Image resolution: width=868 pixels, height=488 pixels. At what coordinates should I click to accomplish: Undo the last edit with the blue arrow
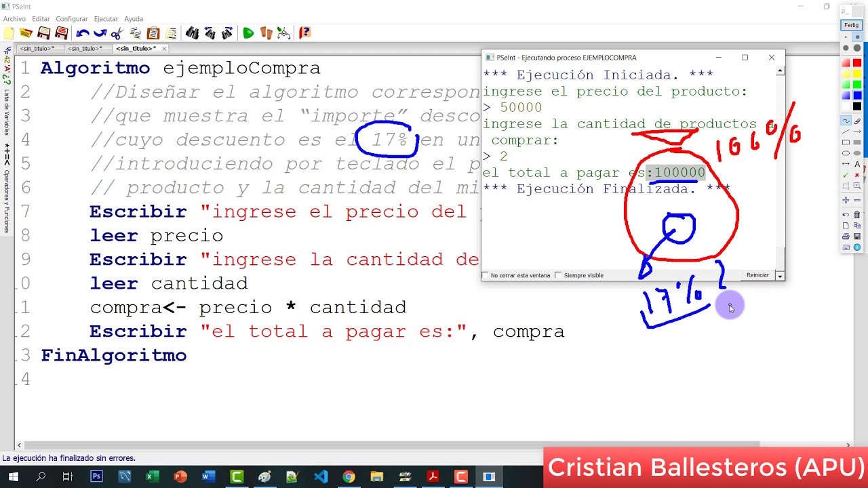point(82,33)
